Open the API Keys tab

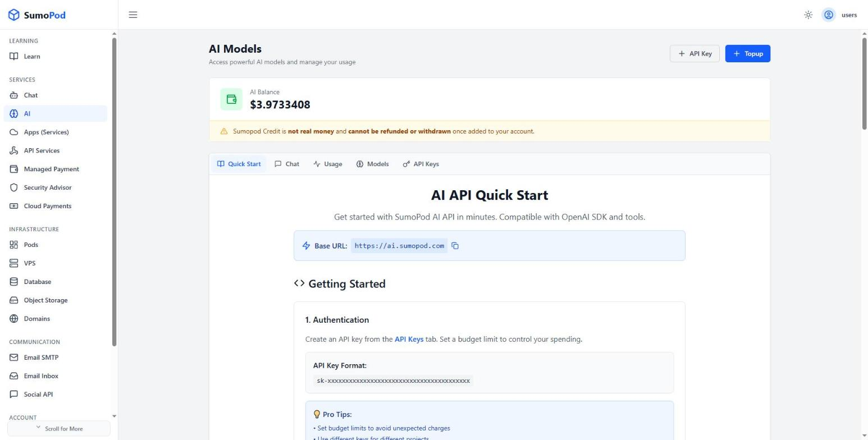pos(421,164)
